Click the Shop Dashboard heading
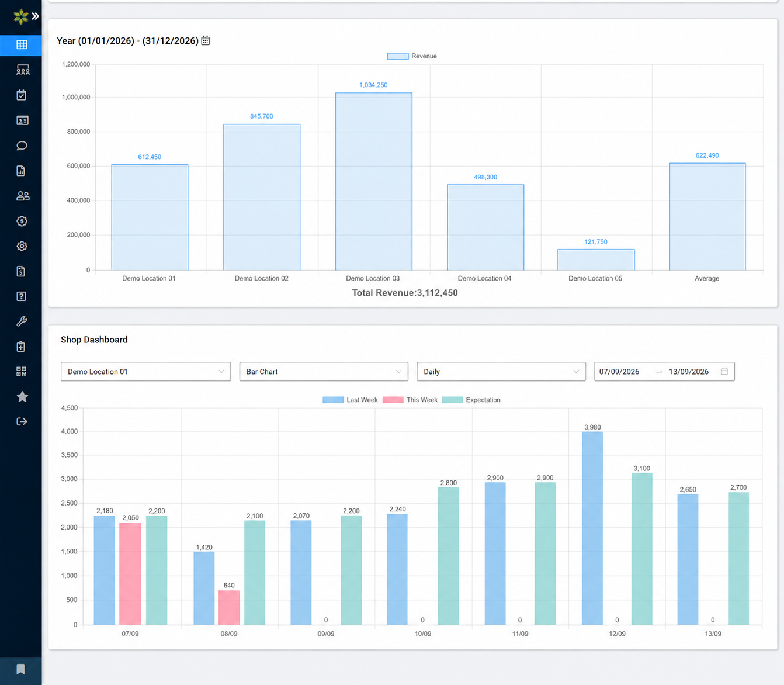784x685 pixels. pyautogui.click(x=94, y=340)
